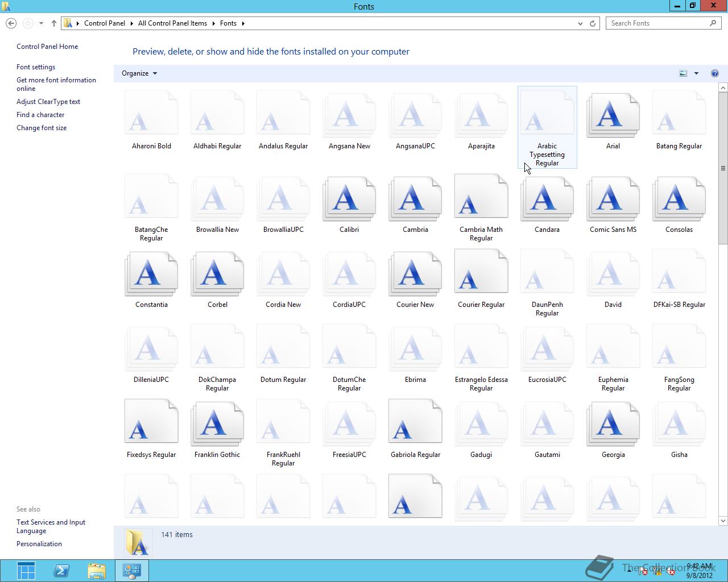Open Get more font information online
Image resolution: width=728 pixels, height=582 pixels.
(56, 84)
